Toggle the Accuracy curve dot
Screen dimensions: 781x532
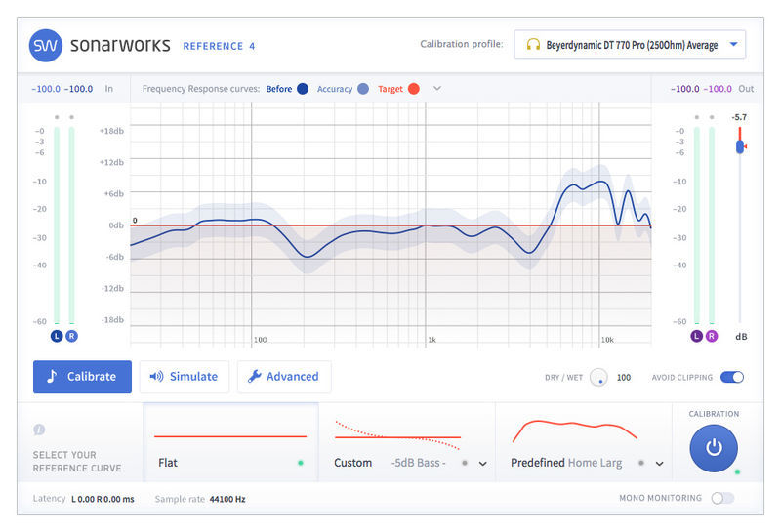[x=363, y=89]
